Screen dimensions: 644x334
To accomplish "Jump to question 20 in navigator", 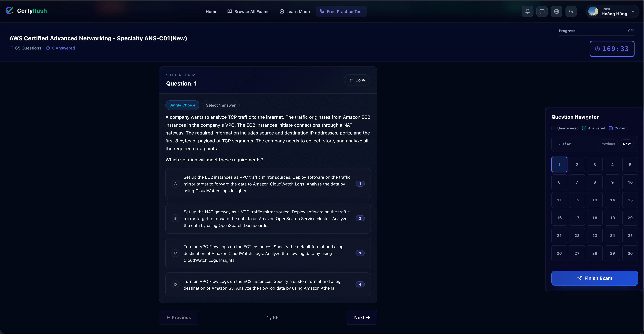I will pyautogui.click(x=630, y=218).
